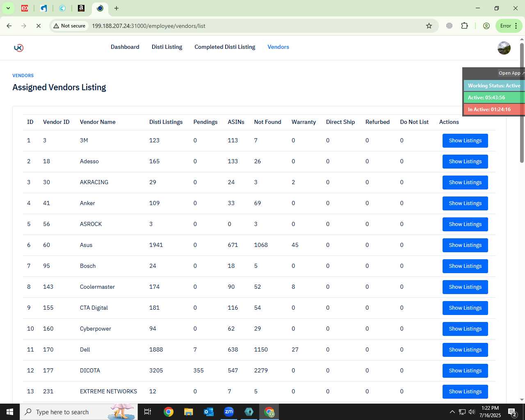Click the Disti Listings column header
Screen dimensions: 525x420
166,122
